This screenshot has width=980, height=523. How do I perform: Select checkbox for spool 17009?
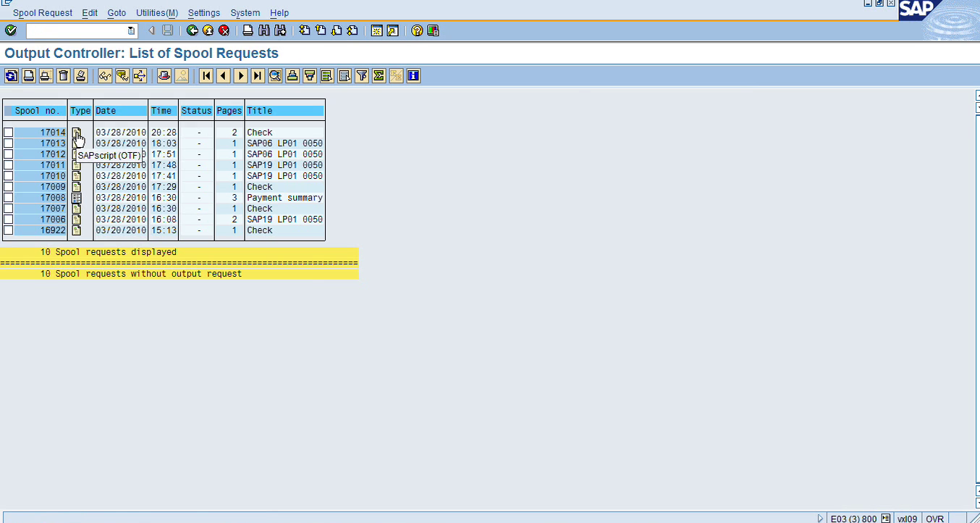(x=8, y=187)
